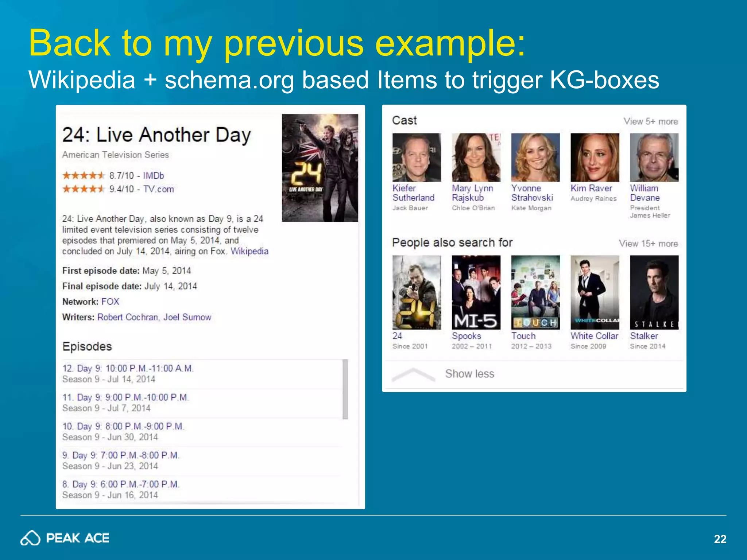
Task: Open the William Devane name link
Action: (x=645, y=193)
